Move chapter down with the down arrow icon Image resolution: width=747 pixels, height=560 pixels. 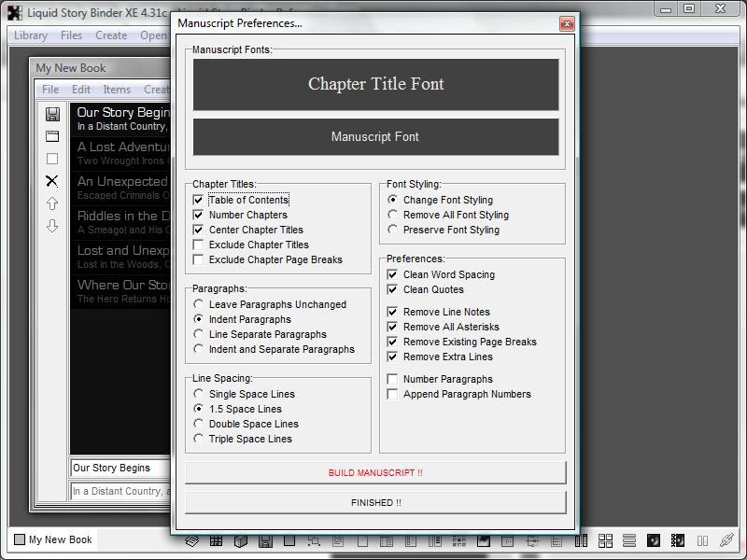pos(52,226)
